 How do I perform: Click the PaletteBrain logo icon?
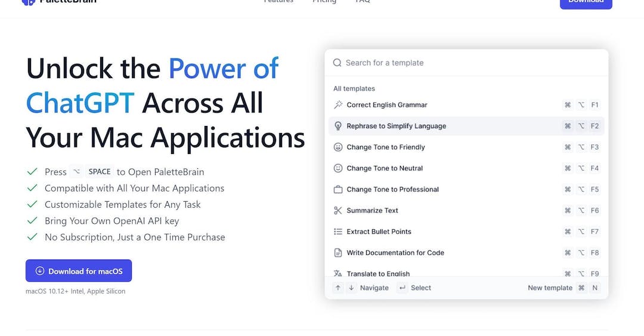[29, 1]
